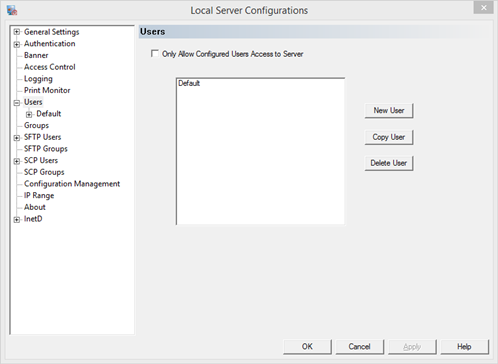Open the About page
The image size is (498, 364).
(35, 207)
